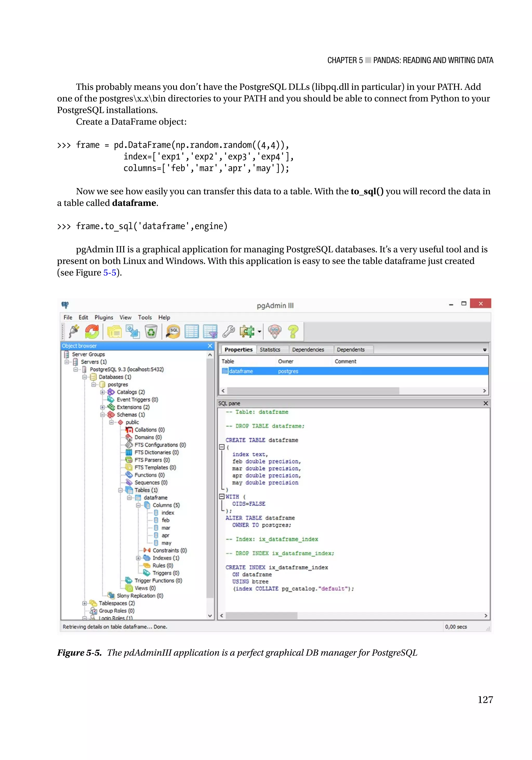Screen dimensions: 532x760
Task: Select Trigger Functions (0) tree item
Action: tap(158, 581)
